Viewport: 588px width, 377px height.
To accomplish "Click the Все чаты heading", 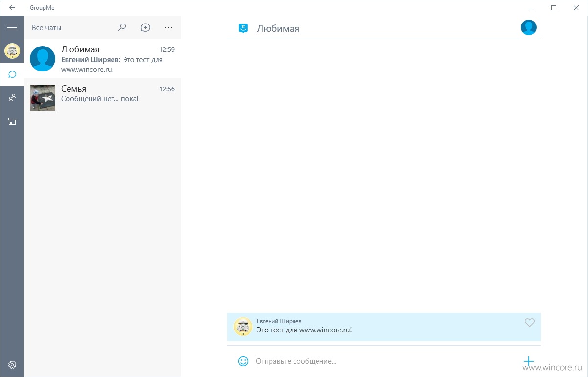I will click(46, 28).
